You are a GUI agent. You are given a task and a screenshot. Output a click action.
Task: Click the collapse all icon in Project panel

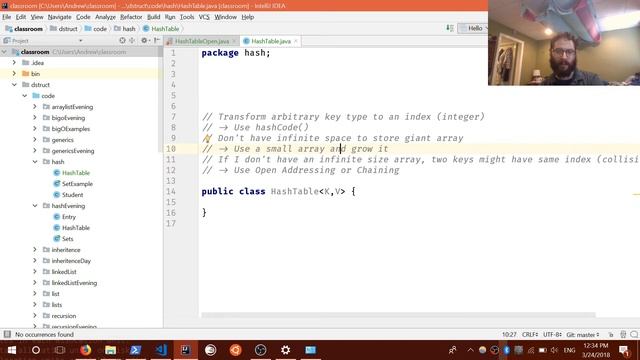pos(132,40)
